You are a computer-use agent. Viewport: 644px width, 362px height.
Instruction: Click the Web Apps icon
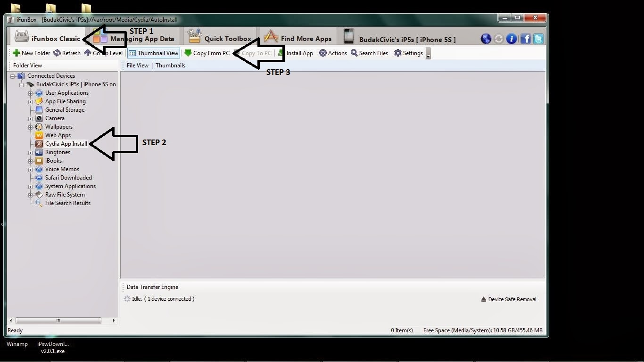[x=39, y=135]
